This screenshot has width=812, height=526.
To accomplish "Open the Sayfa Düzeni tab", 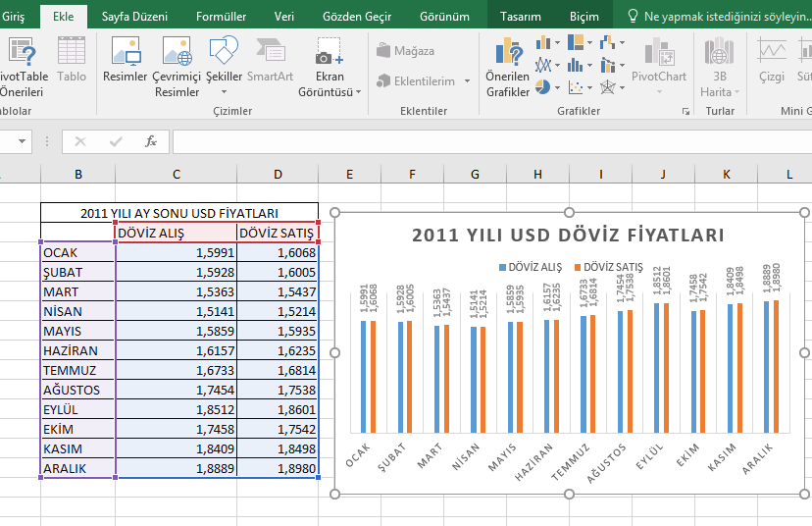I will tap(134, 17).
